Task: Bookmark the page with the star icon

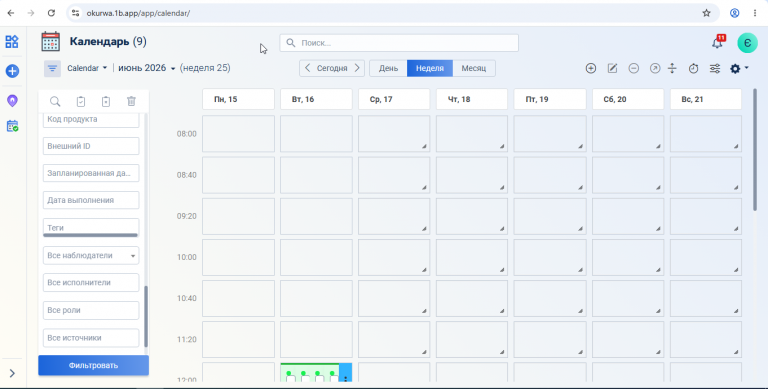Action: (706, 13)
